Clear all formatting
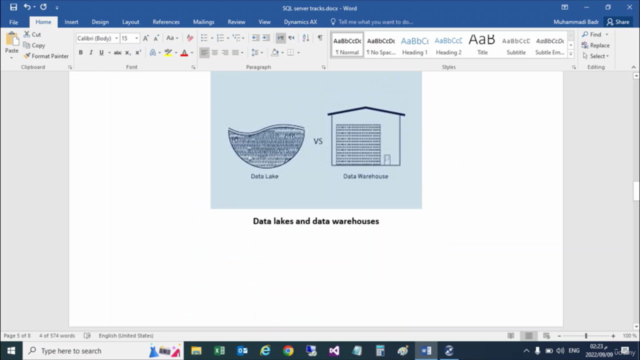This screenshot has width=640, height=360. [190, 38]
